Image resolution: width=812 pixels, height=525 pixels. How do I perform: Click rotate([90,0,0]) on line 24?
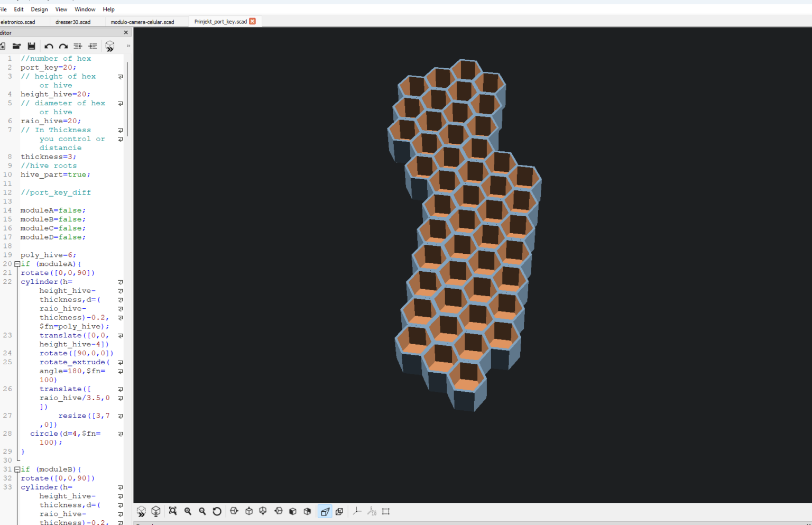click(76, 353)
